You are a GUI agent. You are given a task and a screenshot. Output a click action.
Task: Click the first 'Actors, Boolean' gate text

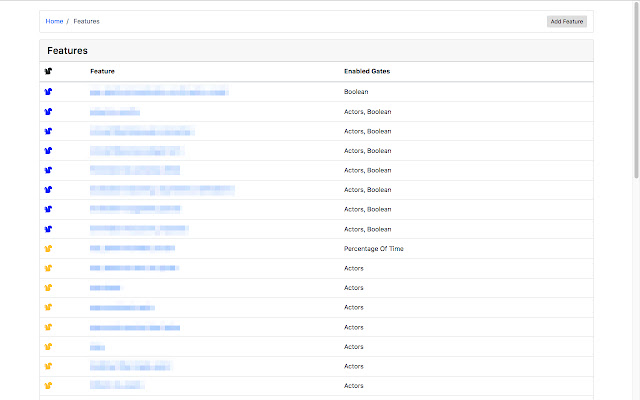click(367, 111)
